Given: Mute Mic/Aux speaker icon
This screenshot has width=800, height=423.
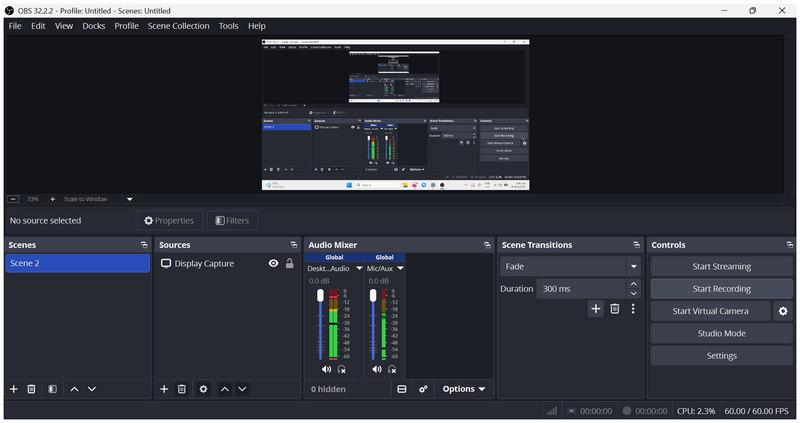Looking at the screenshot, I should coord(377,369).
